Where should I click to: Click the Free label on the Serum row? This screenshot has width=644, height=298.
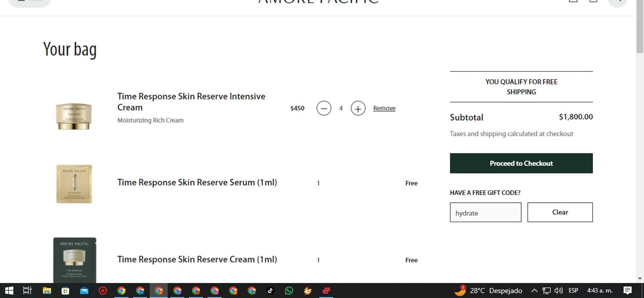[x=411, y=183]
